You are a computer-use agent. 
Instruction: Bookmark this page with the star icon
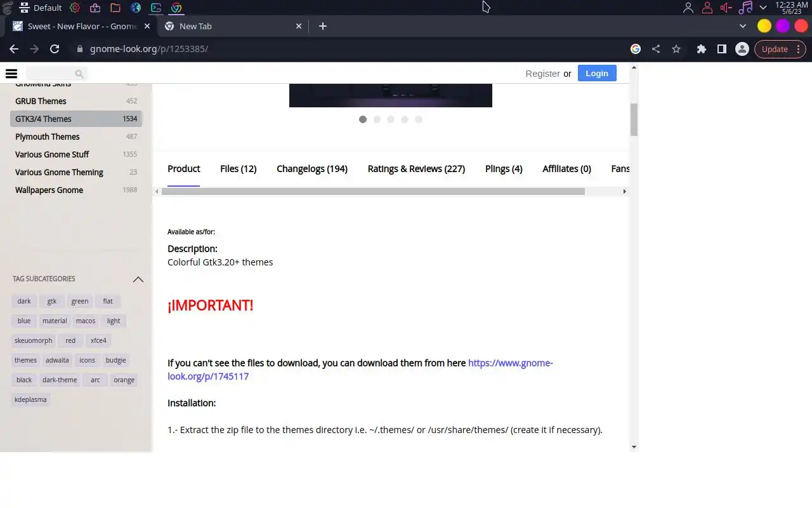coord(676,49)
